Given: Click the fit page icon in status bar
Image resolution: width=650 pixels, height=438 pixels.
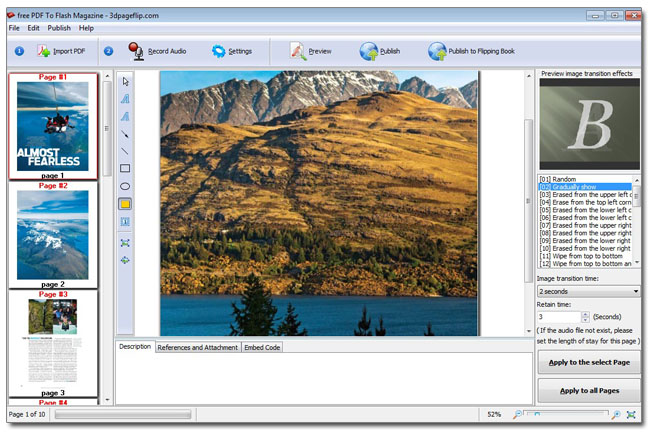Looking at the screenshot, I should (x=631, y=414).
